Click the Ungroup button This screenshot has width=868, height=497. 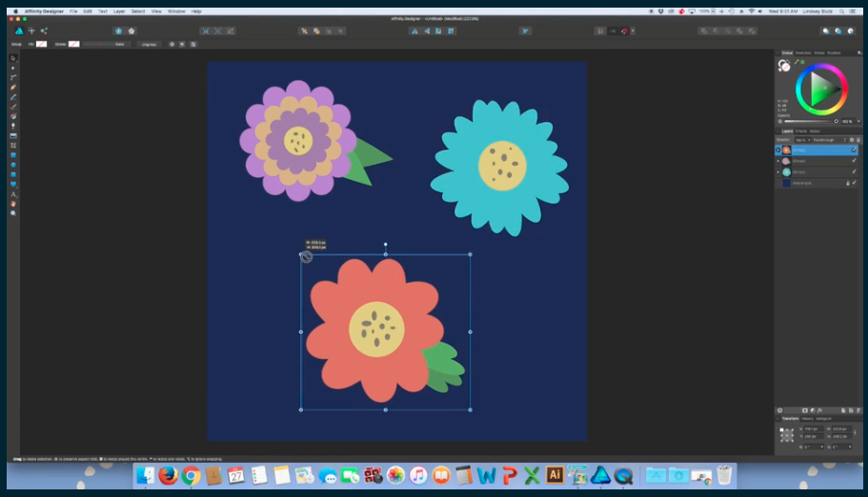[x=149, y=44]
